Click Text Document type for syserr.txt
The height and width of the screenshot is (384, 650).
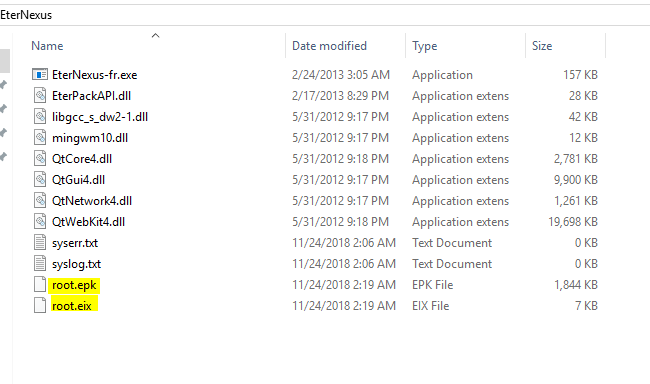pos(452,243)
